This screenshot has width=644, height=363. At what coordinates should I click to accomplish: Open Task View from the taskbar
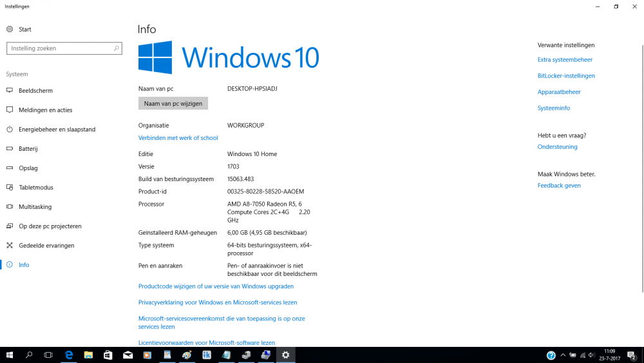(x=48, y=355)
